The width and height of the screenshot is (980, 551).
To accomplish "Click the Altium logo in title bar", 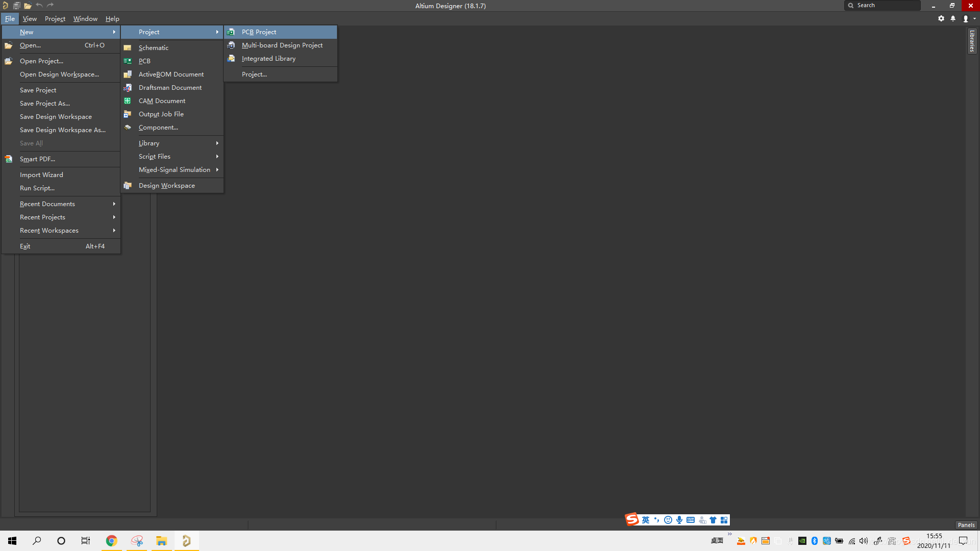I will (x=5, y=6).
